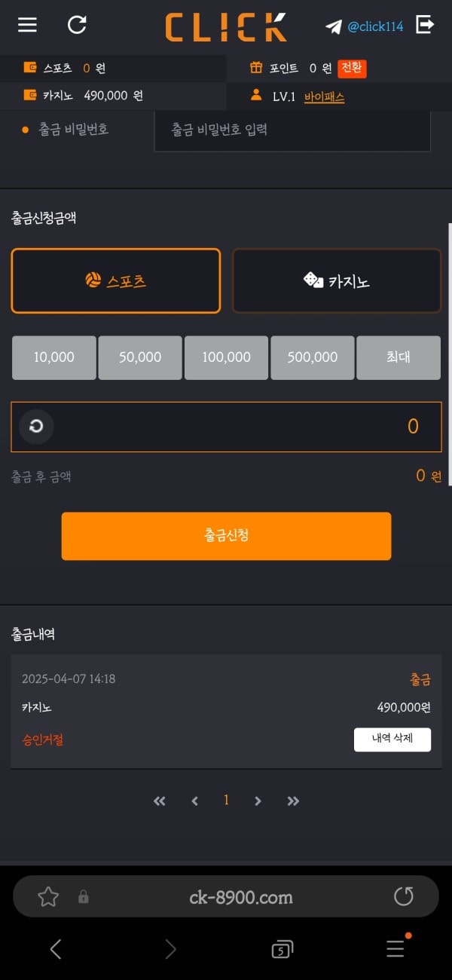Reset amount with the circular arrow icon
Screen dimensions: 452x980
pyautogui.click(x=36, y=427)
